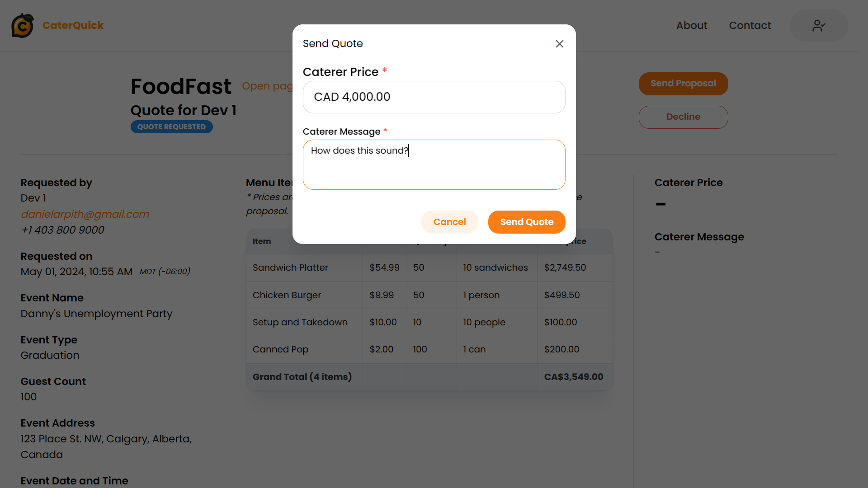
Task: Click the Grand Total amount CA$3,549.00
Action: point(574,377)
